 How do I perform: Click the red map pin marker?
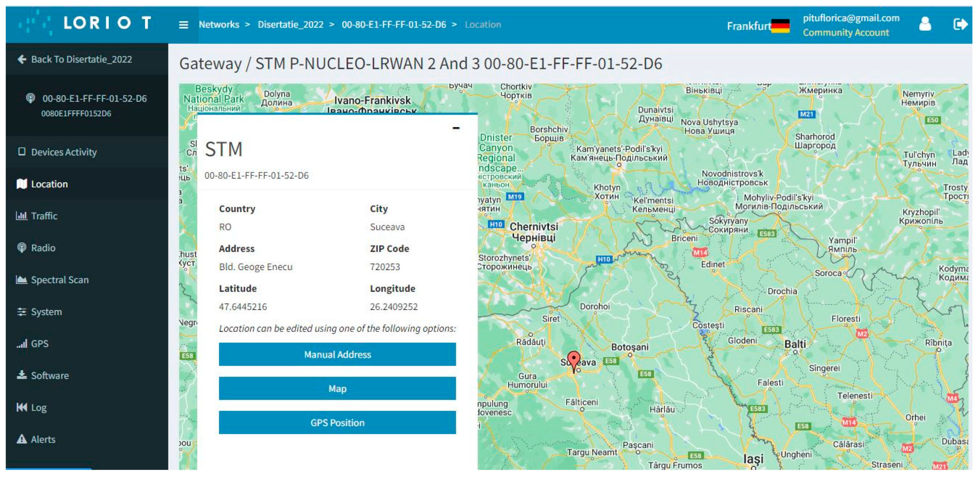click(573, 360)
